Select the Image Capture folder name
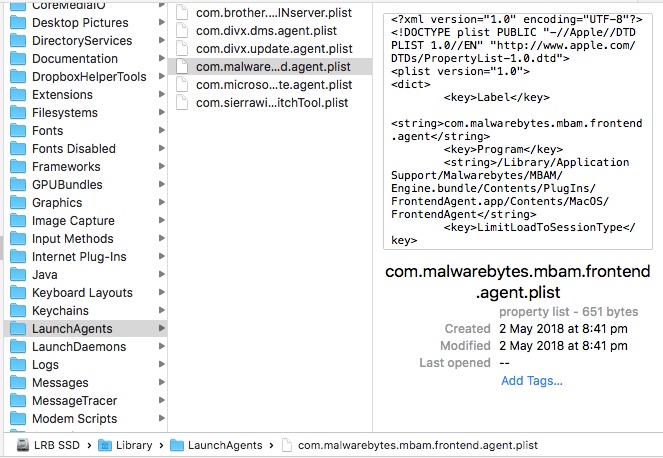663x458 pixels. (x=73, y=221)
